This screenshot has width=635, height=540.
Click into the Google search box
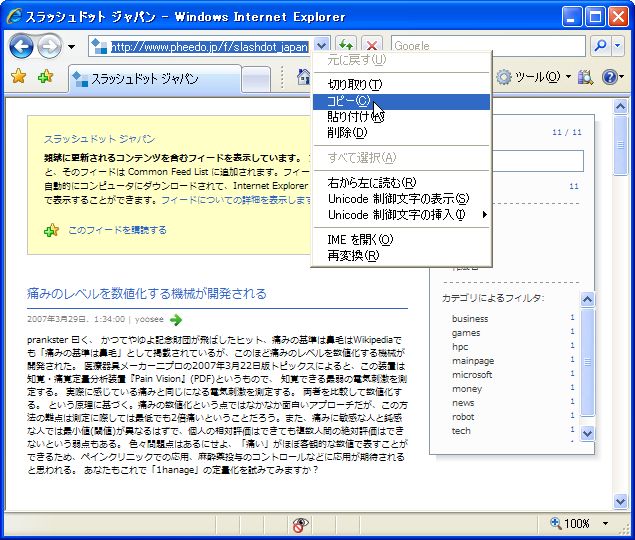click(488, 46)
